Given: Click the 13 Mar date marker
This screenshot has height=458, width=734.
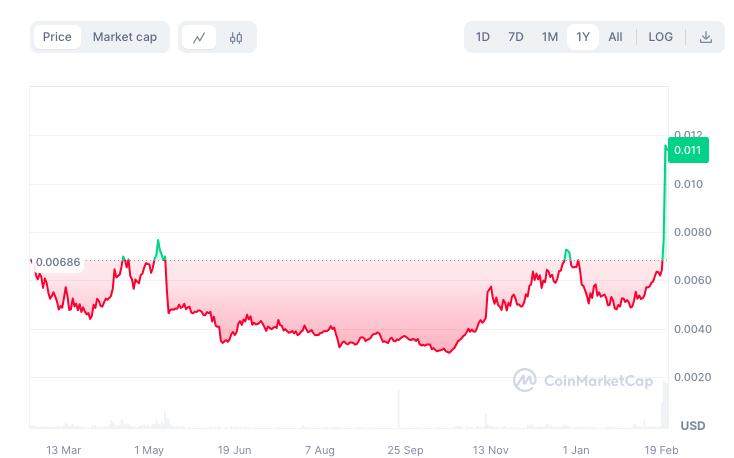Looking at the screenshot, I should tap(64, 450).
